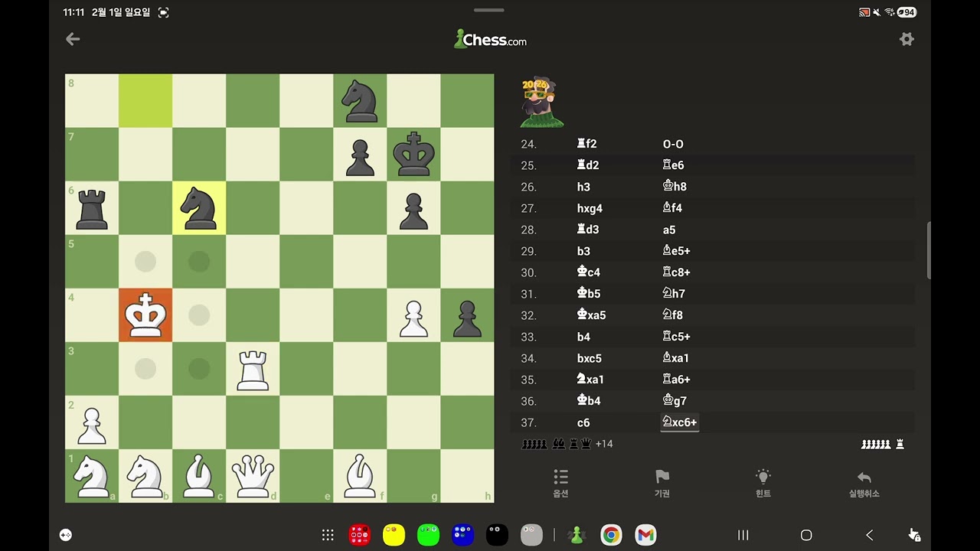
Task: Jump to move 36 ♔g7
Action: (x=674, y=401)
